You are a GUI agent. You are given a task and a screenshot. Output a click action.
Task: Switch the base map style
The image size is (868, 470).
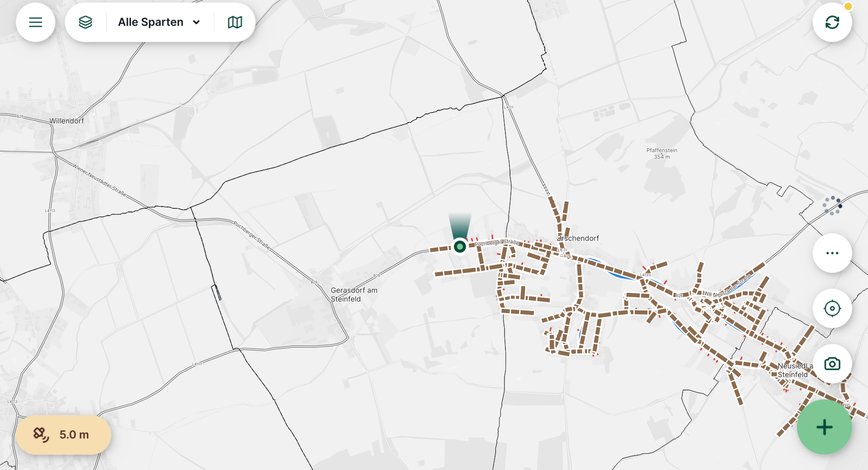click(x=235, y=22)
